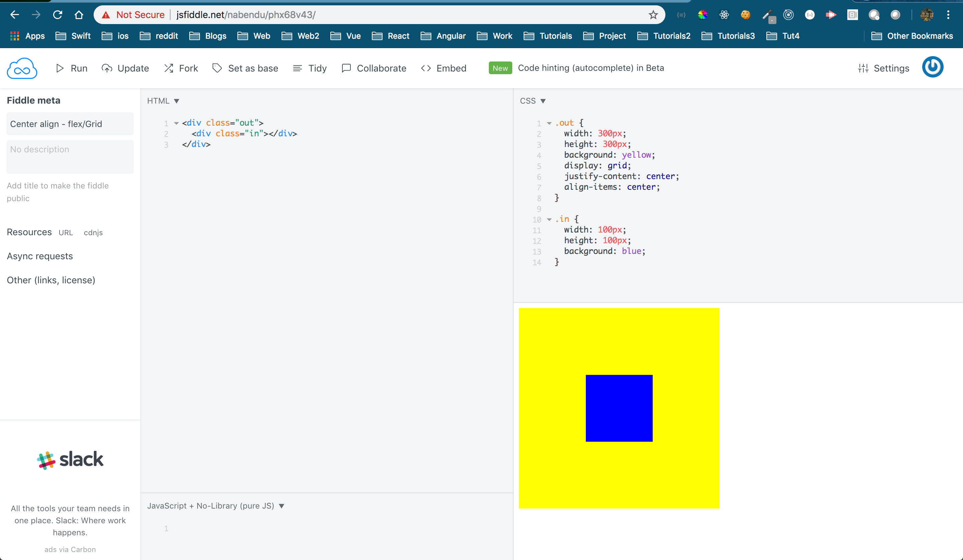Click the Fork shuffle icon
Viewport: 963px width, 560px height.
click(x=169, y=68)
